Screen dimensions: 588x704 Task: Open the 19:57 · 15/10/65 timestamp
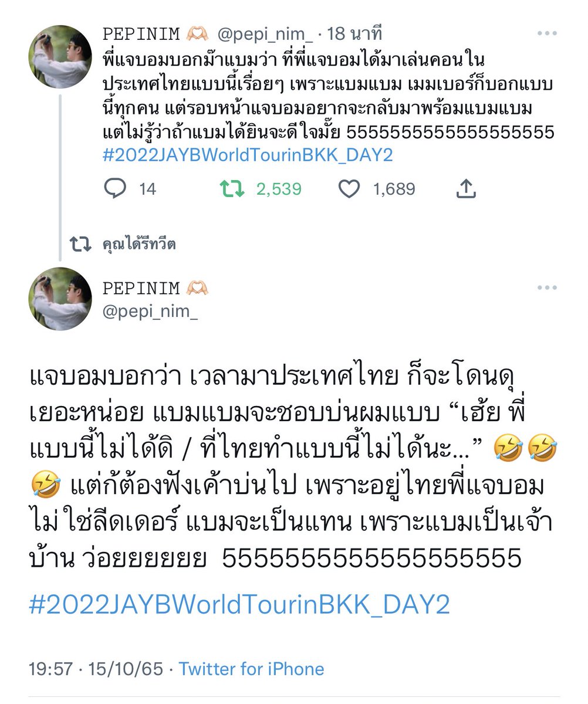click(x=96, y=669)
